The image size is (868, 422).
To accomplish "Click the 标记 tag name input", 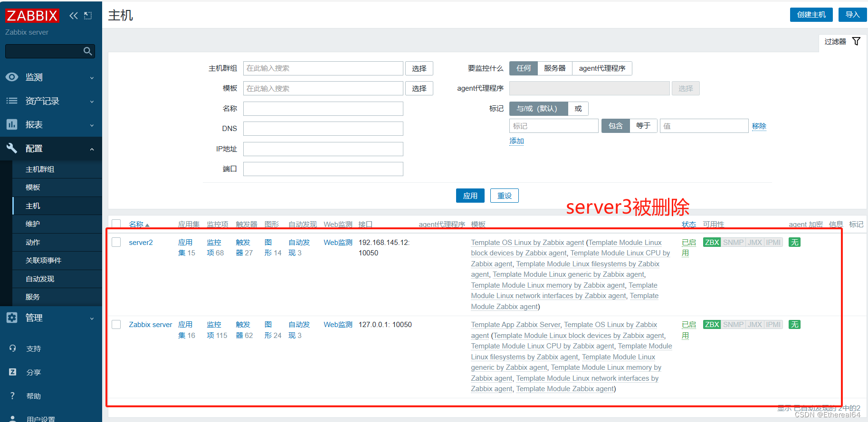I will [554, 126].
